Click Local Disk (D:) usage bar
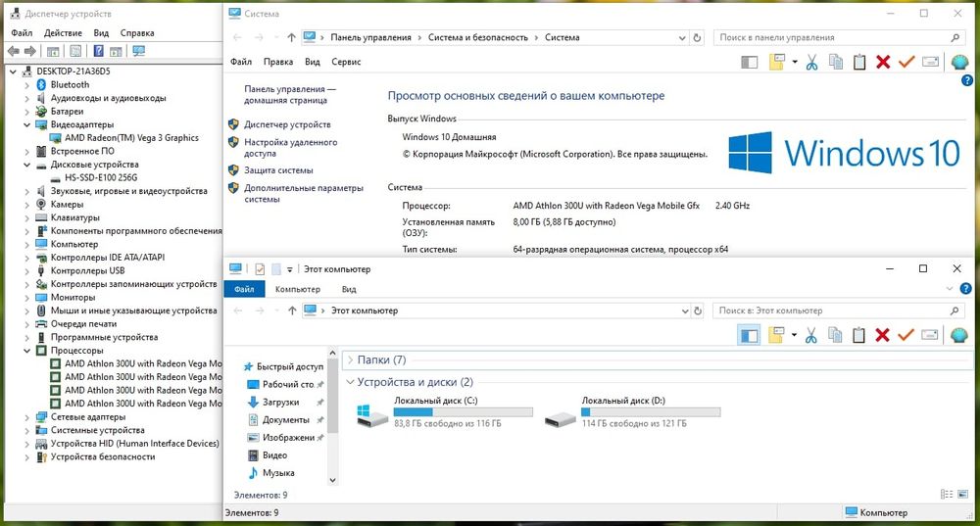The height and width of the screenshot is (526, 980). point(651,412)
